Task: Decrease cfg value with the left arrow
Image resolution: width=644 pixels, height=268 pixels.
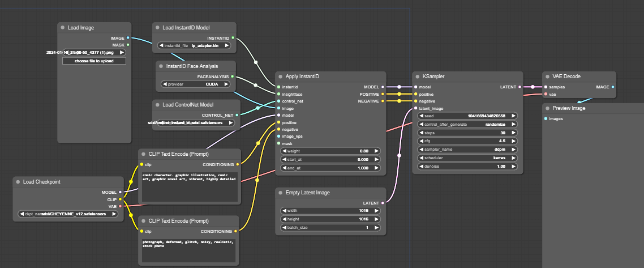Action: point(421,141)
